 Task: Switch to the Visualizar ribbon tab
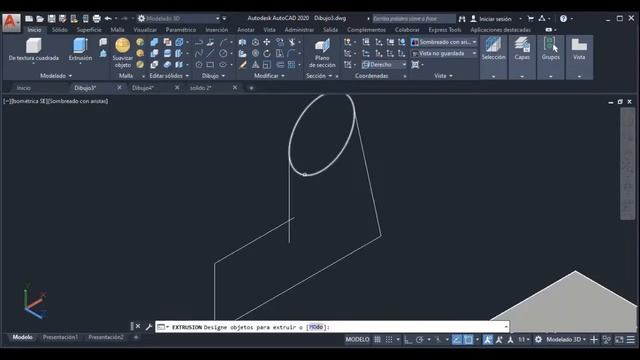pyautogui.click(x=145, y=30)
